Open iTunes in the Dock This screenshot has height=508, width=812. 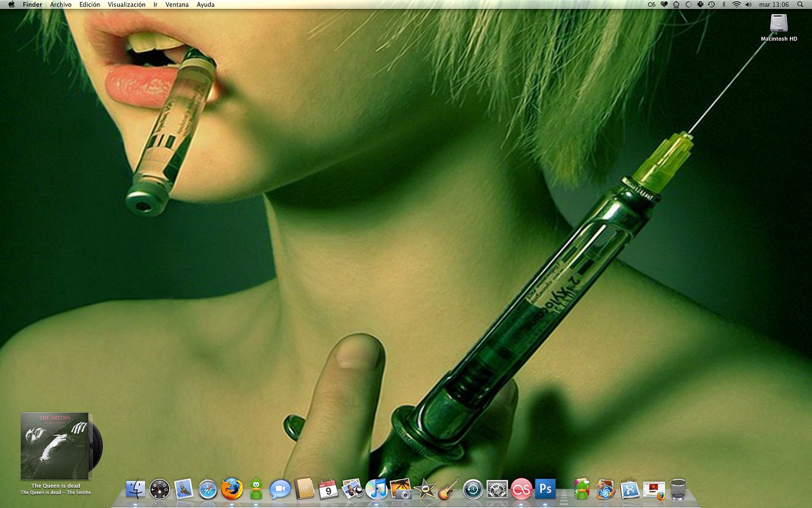(376, 490)
